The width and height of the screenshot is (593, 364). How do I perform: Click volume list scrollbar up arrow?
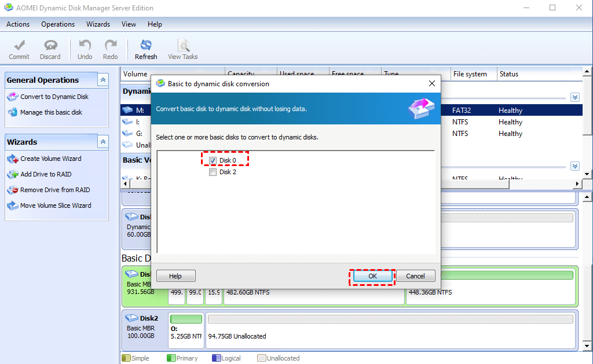pos(587,71)
